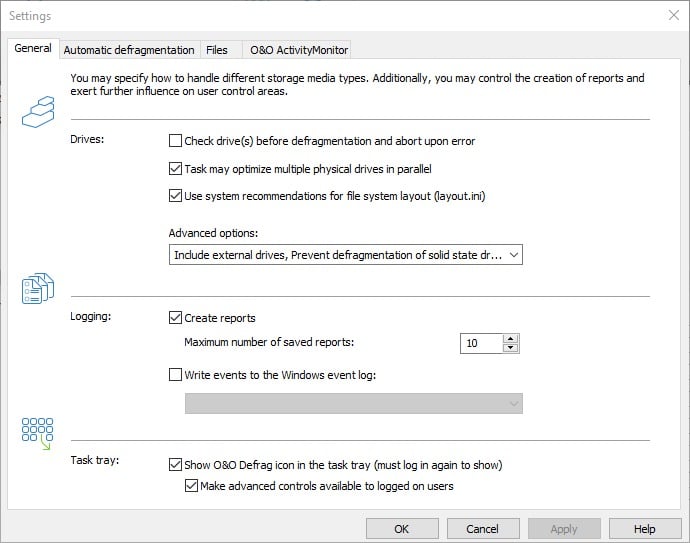690x543 pixels.
Task: Click the report documents icon beside Logging
Action: point(38,288)
